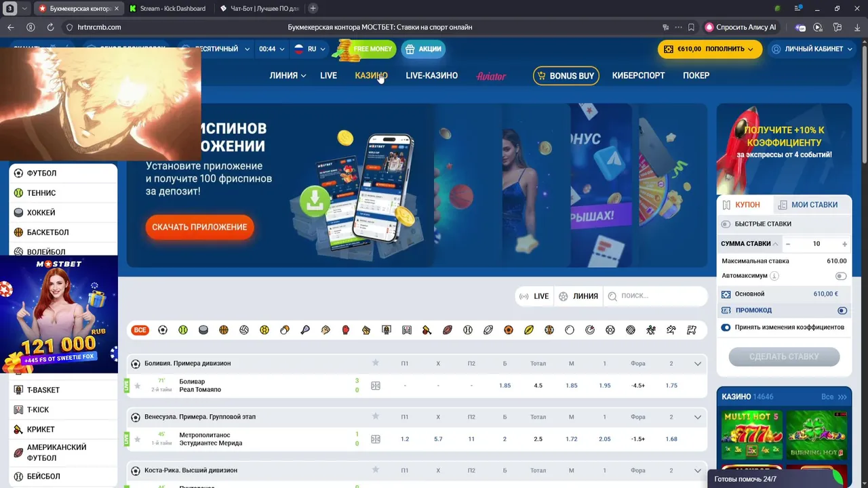Screen dimensions: 868x488
Task: Increase bet amount with plus stepper
Action: click(x=844, y=244)
